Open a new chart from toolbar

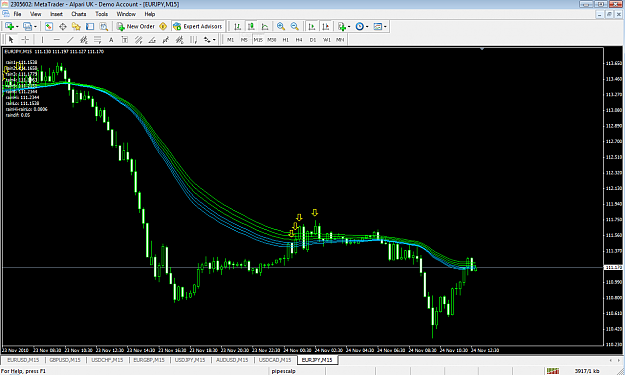pyautogui.click(x=9, y=26)
